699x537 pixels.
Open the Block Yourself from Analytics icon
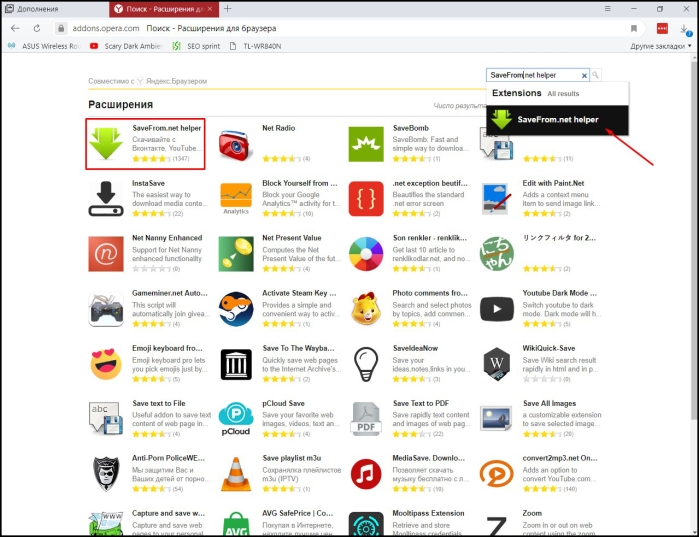236,199
